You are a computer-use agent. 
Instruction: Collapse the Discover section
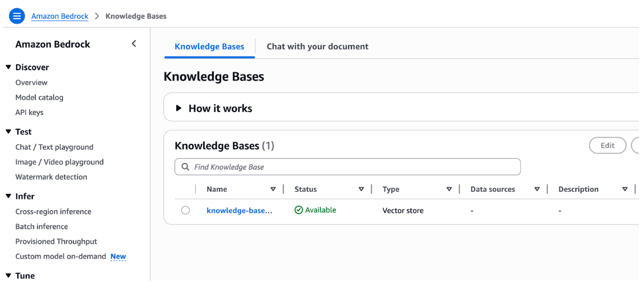pyautogui.click(x=8, y=67)
